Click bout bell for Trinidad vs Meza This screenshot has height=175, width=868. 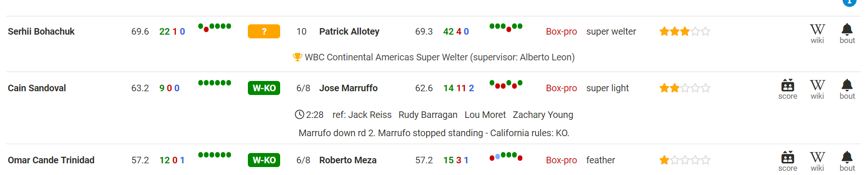[847, 161]
